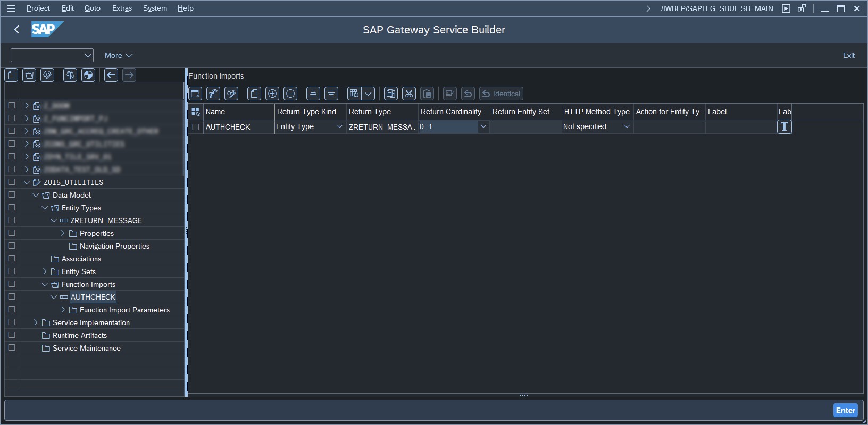Open the System menu
This screenshot has width=868, height=425.
click(155, 8)
